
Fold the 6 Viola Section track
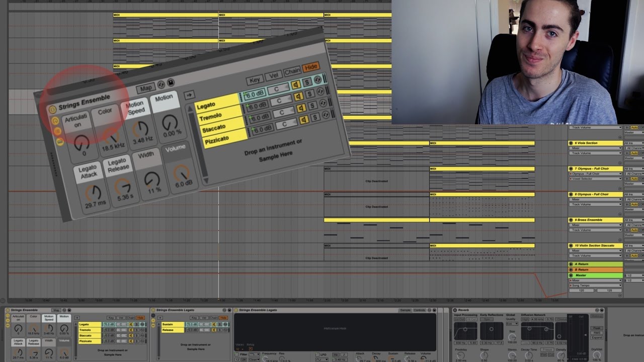pyautogui.click(x=571, y=143)
